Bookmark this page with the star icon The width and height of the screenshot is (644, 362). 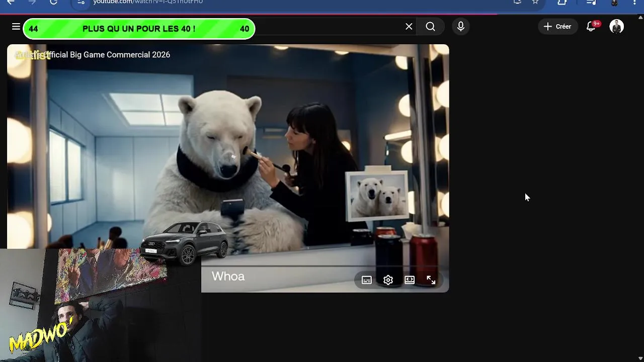[535, 2]
